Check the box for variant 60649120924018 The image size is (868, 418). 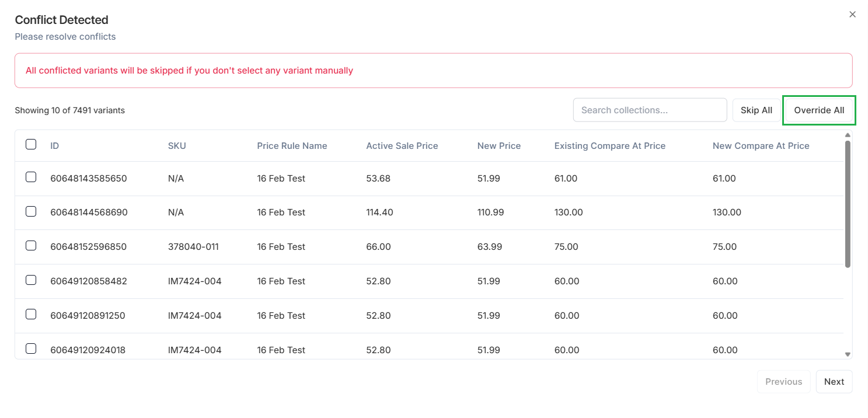31,349
